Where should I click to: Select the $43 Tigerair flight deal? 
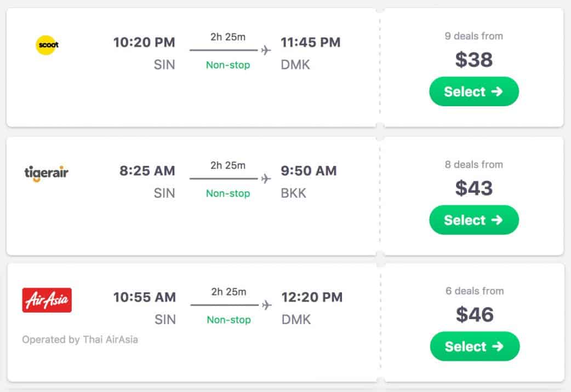473,220
